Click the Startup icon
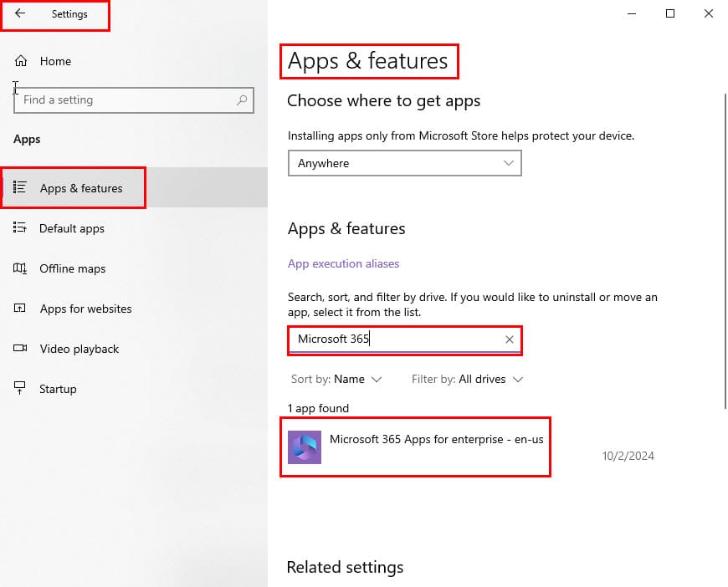 [19, 388]
